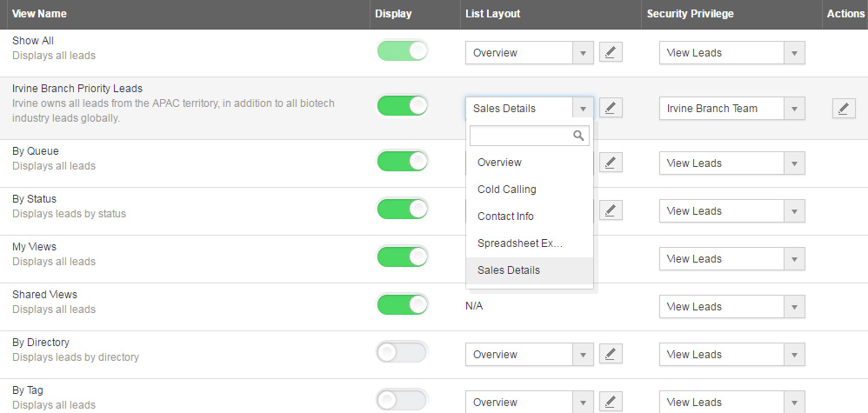The width and height of the screenshot is (868, 413).
Task: Enable display for By Directory view
Action: [403, 352]
